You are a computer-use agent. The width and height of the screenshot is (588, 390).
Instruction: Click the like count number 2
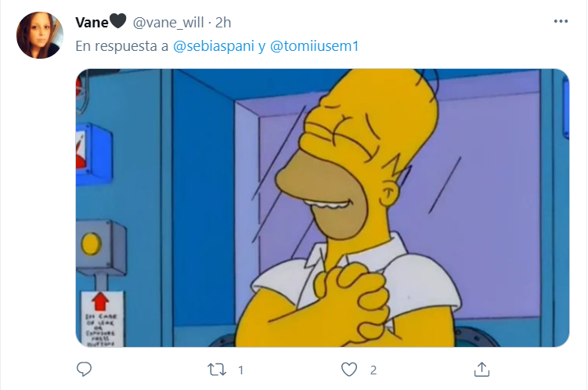coord(373,370)
